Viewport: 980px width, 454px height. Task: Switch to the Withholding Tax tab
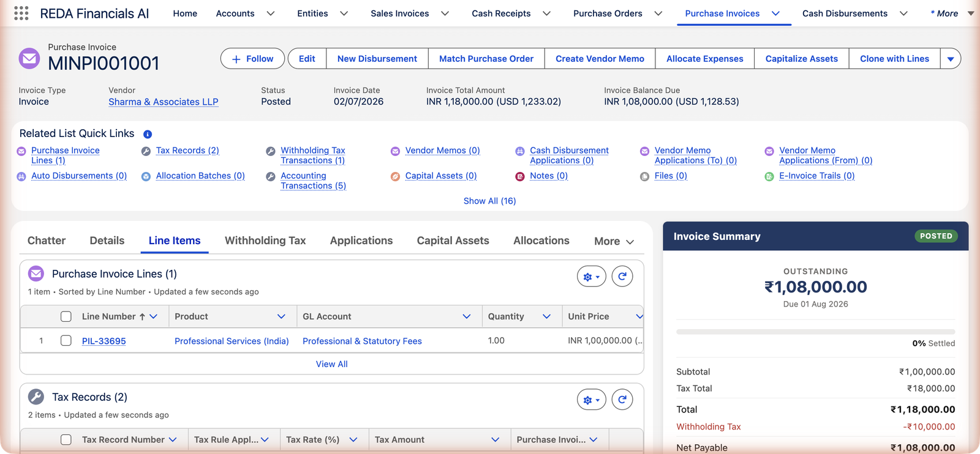pos(265,240)
